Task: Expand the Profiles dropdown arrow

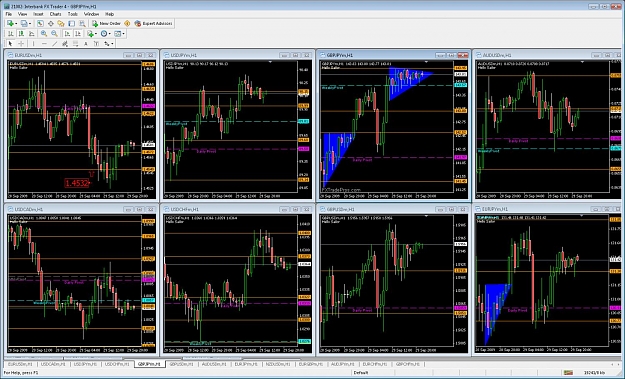Action: tap(30, 24)
